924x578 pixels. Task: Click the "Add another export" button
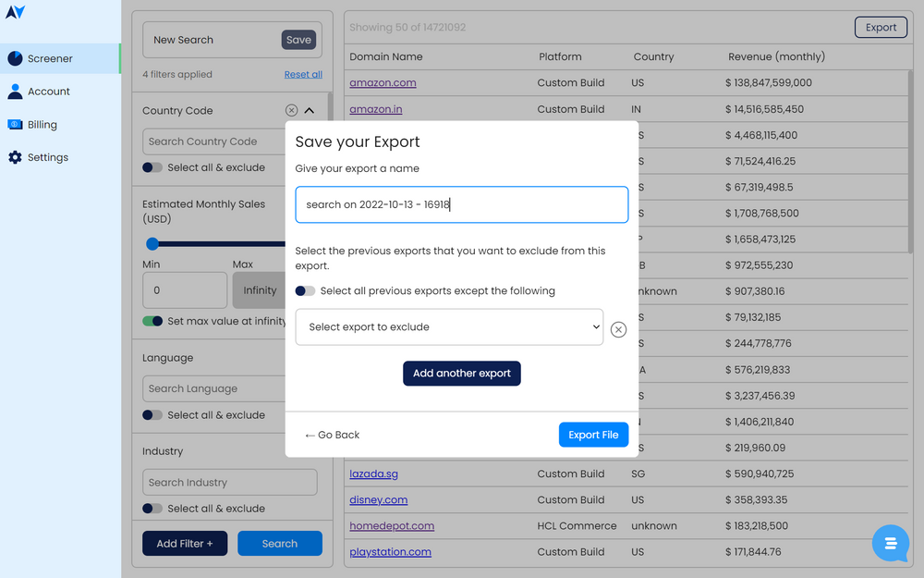pyautogui.click(x=461, y=374)
